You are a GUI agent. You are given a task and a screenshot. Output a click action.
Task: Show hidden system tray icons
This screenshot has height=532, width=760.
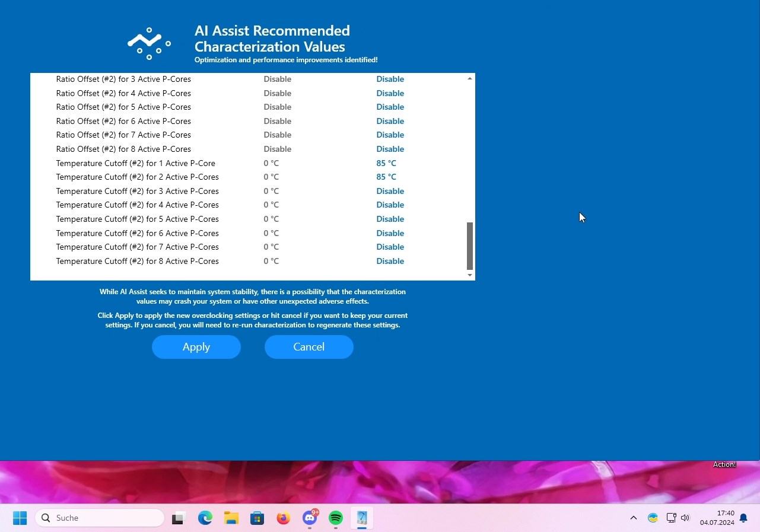(x=634, y=518)
